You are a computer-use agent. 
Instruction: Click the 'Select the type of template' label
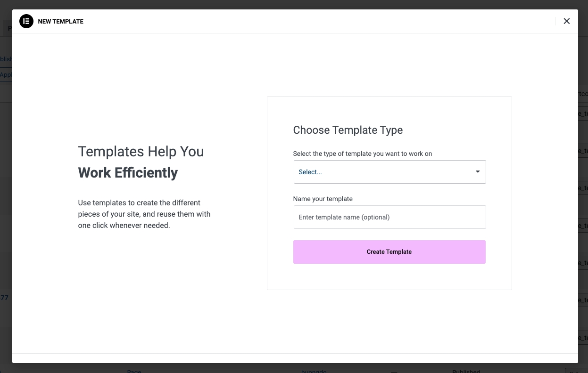362,154
